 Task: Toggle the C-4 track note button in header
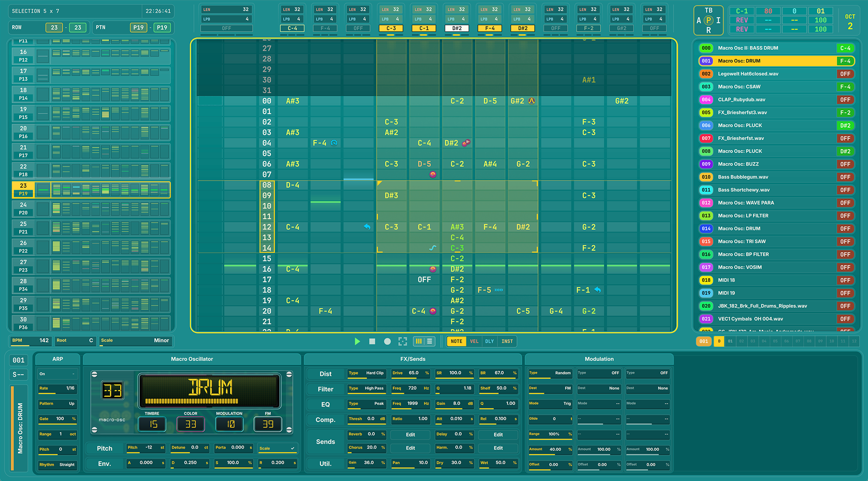pyautogui.click(x=292, y=28)
